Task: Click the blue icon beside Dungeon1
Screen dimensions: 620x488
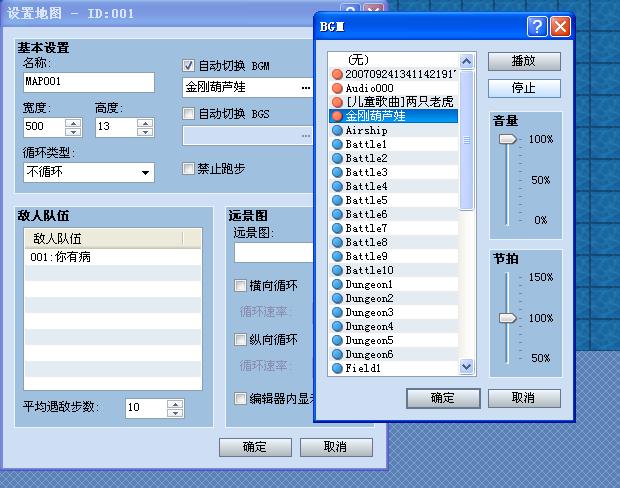Action: click(337, 284)
